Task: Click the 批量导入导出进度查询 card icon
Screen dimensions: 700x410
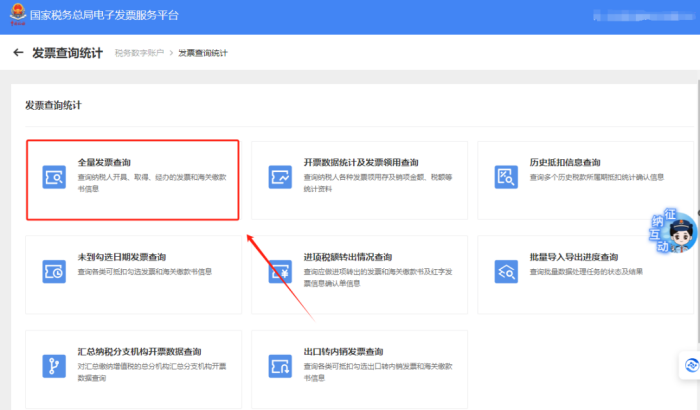Action: [x=506, y=270]
